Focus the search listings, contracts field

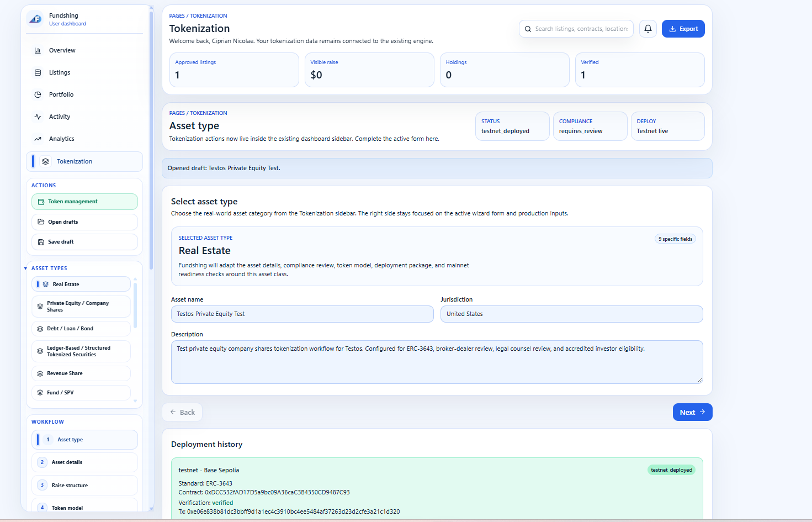pos(576,29)
